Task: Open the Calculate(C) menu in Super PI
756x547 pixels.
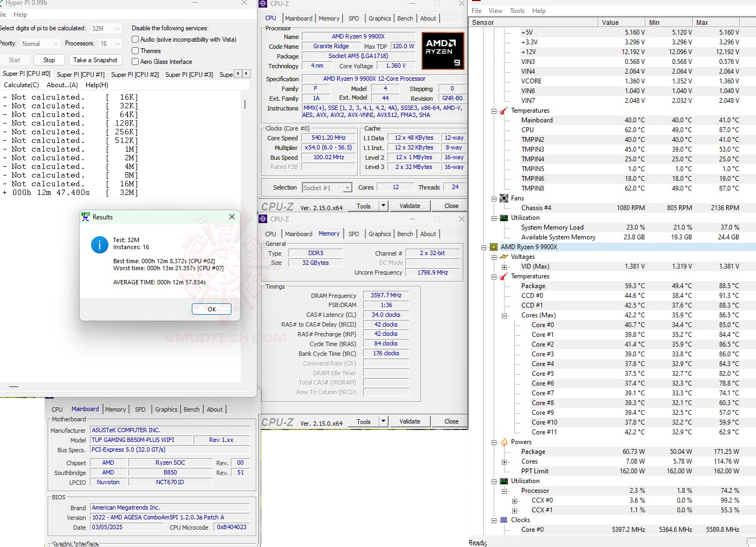Action: pos(21,85)
